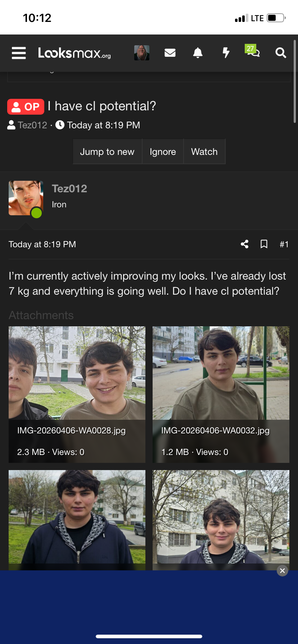
Task: Click Tez012 author link under thread title
Action: [32, 125]
